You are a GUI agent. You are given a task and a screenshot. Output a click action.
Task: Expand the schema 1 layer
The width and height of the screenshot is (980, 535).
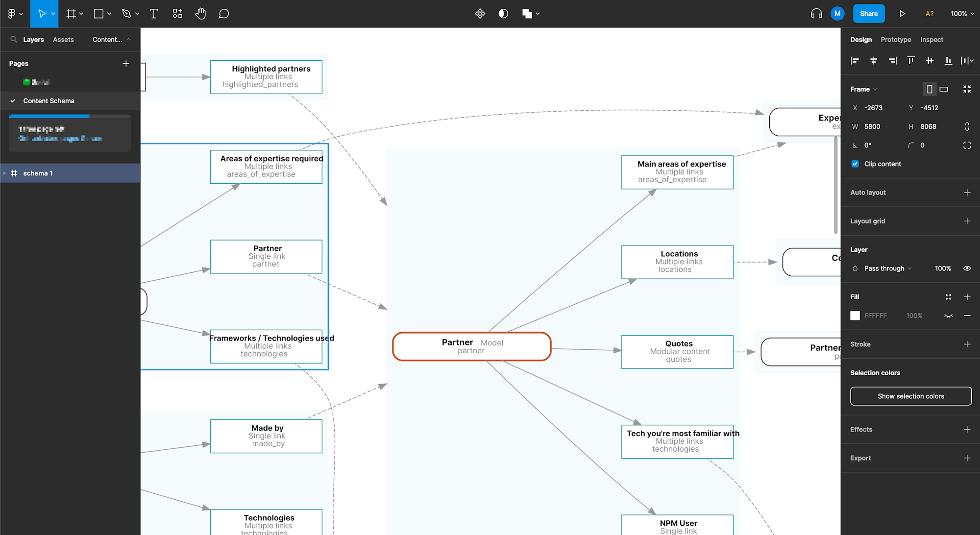point(4,173)
